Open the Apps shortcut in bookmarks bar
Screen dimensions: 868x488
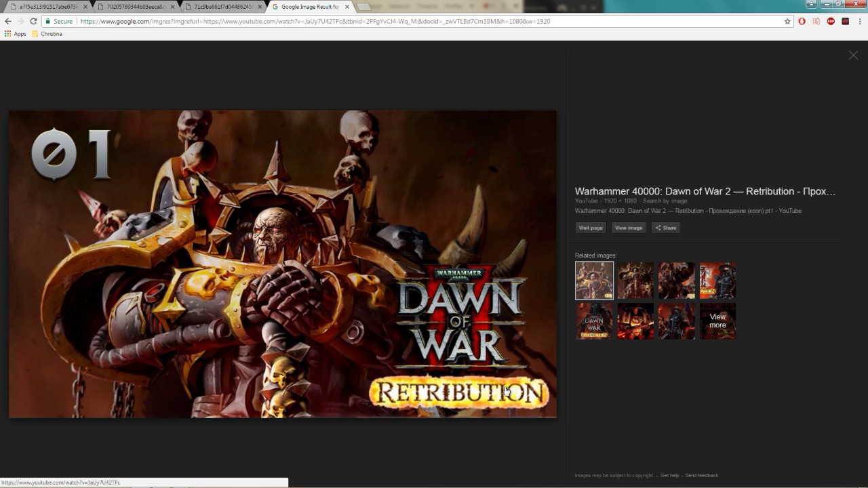16,34
